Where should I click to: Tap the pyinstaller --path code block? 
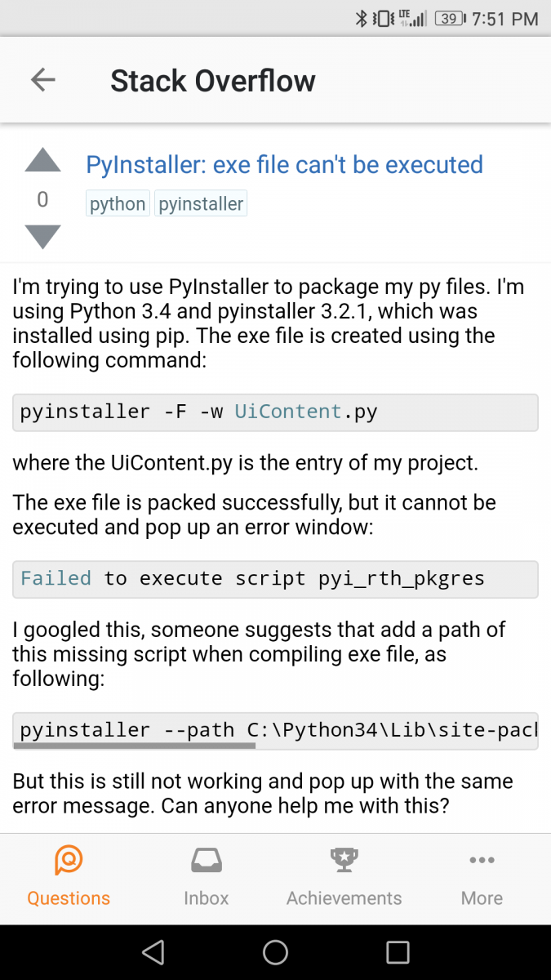(275, 728)
